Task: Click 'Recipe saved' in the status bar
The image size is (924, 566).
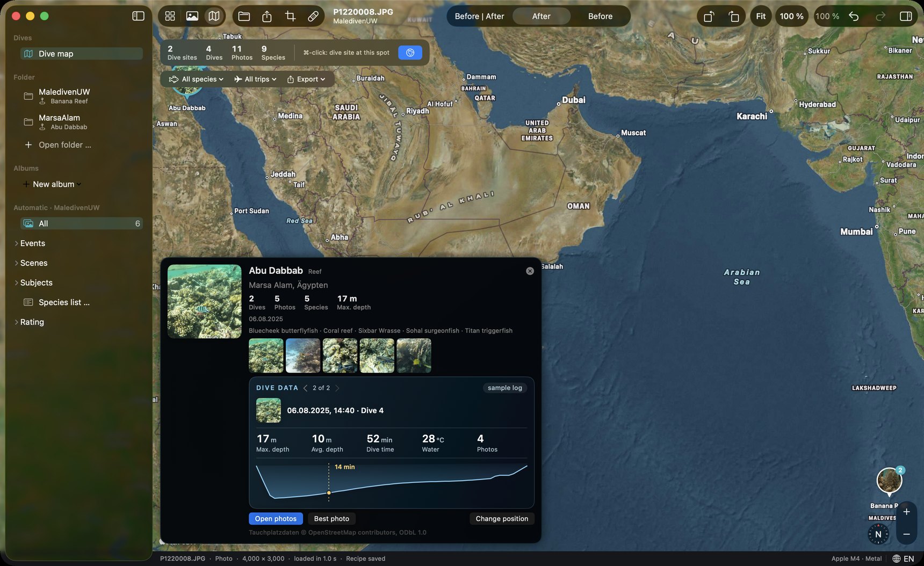Action: 365,558
